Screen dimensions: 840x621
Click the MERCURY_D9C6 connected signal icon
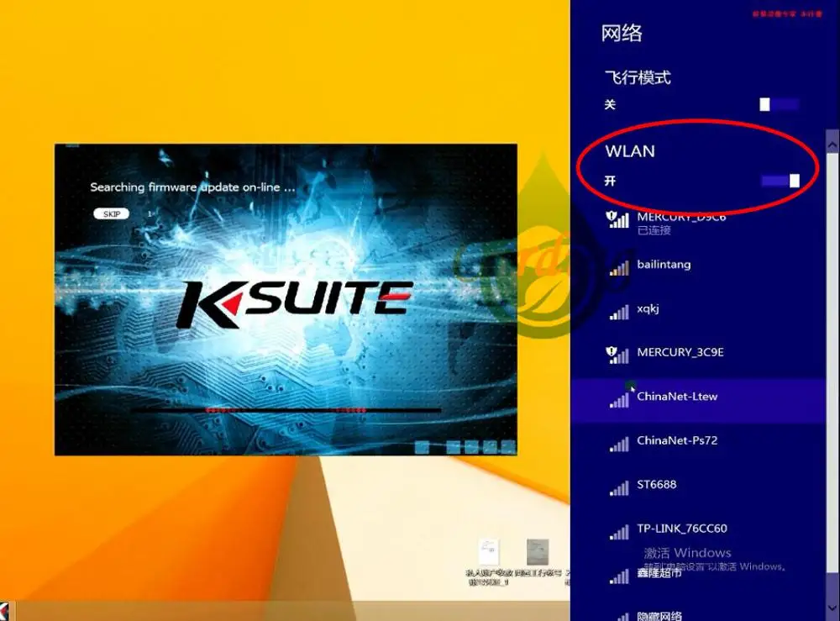click(617, 219)
